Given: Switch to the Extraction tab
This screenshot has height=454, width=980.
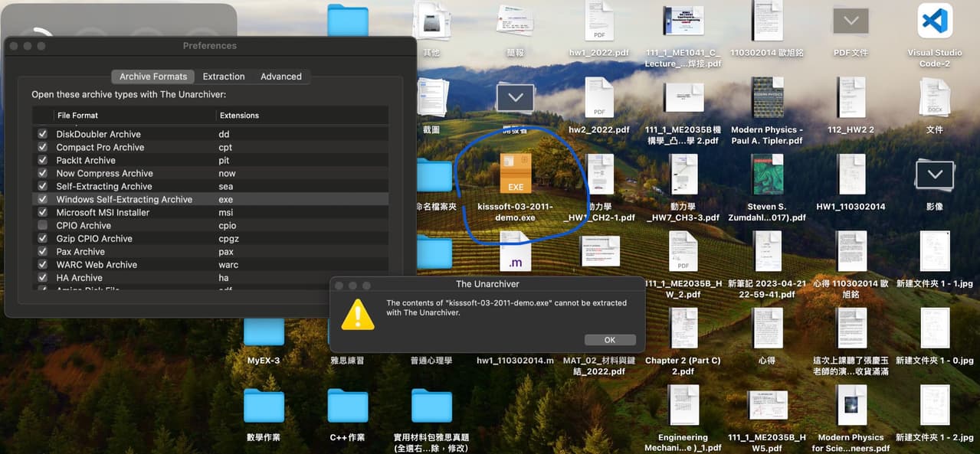Looking at the screenshot, I should (223, 76).
